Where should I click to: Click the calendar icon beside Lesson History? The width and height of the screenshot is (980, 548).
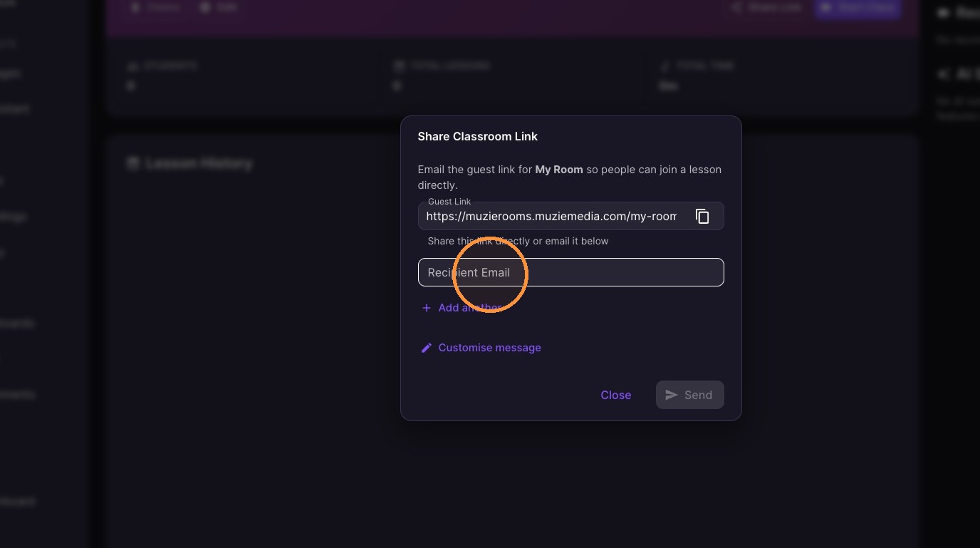132,163
